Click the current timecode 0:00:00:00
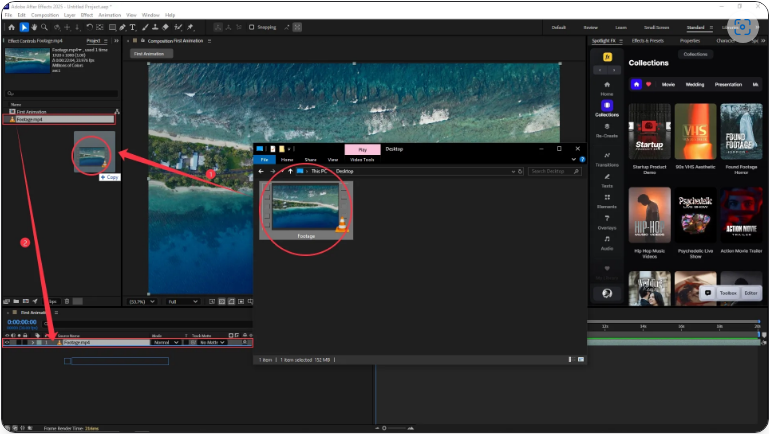This screenshot has width=769, height=434. pos(22,322)
